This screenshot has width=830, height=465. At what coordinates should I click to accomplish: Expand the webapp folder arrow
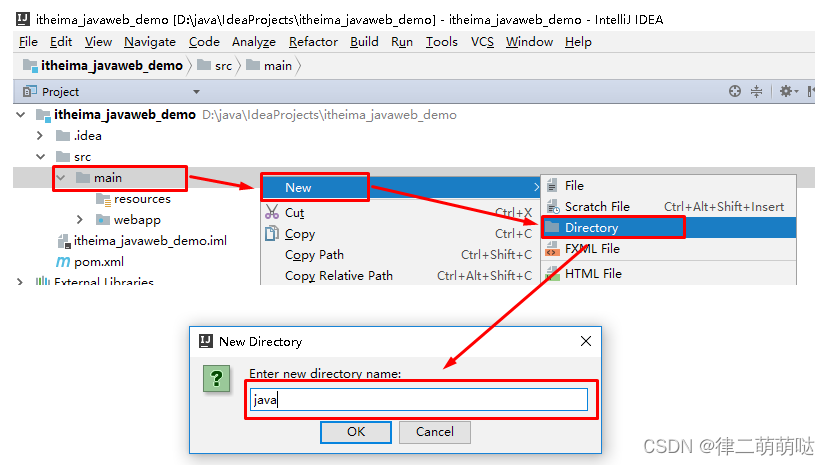pos(80,220)
